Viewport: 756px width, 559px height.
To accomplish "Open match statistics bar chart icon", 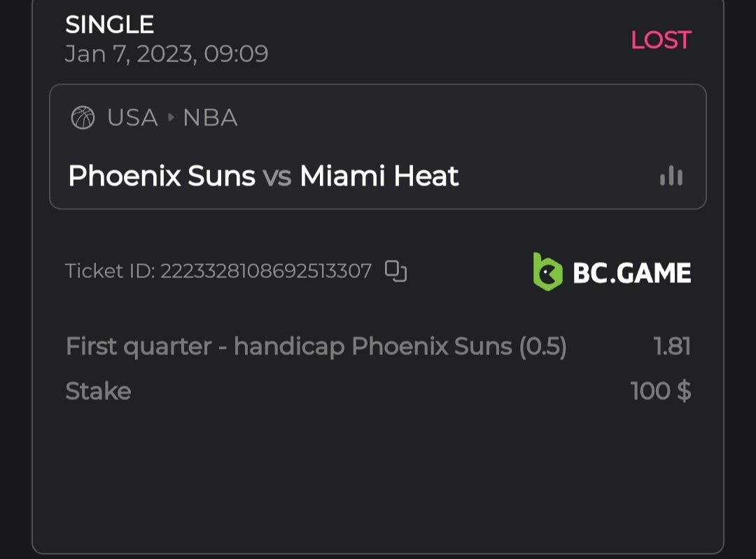I will (671, 176).
